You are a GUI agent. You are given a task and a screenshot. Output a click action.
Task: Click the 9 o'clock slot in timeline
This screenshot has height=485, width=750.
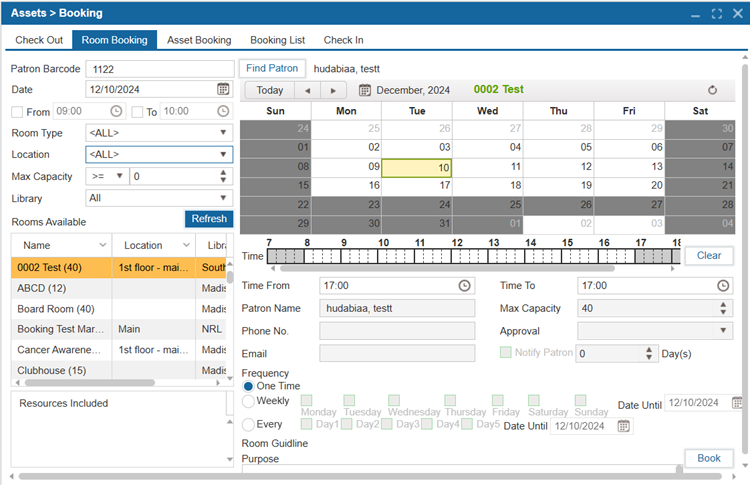click(359, 256)
